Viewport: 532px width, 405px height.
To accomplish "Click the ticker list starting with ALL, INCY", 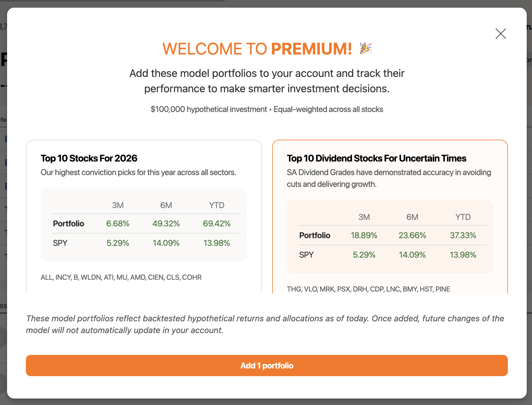I will click(x=121, y=277).
